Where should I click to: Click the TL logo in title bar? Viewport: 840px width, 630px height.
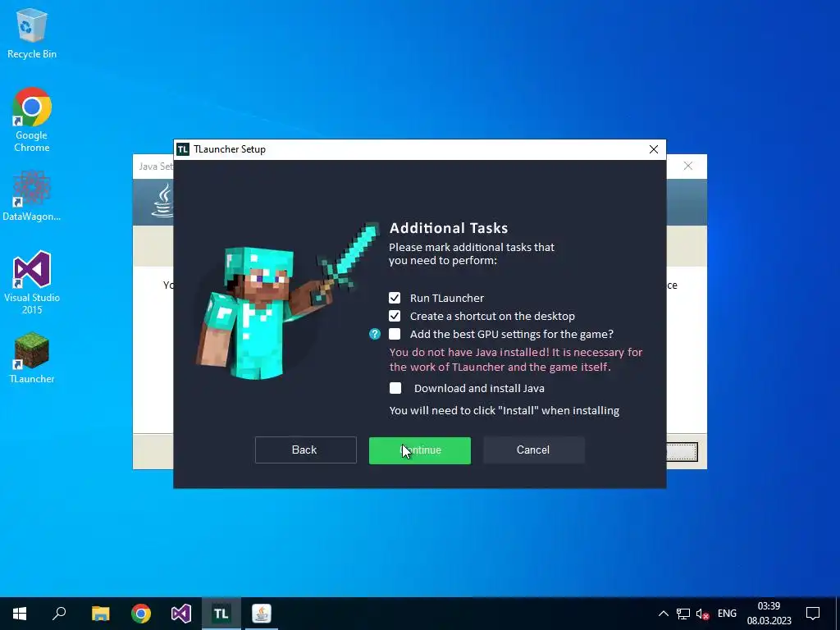(183, 149)
